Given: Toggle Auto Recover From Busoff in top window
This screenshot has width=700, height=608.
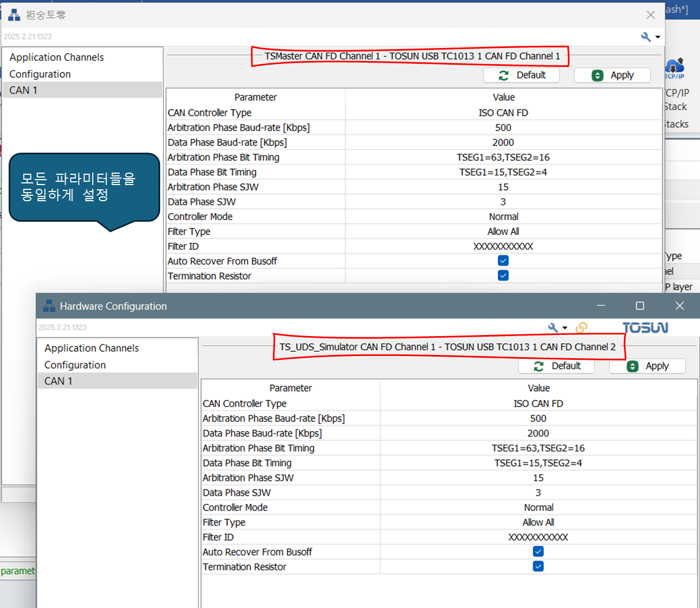Looking at the screenshot, I should click(503, 261).
